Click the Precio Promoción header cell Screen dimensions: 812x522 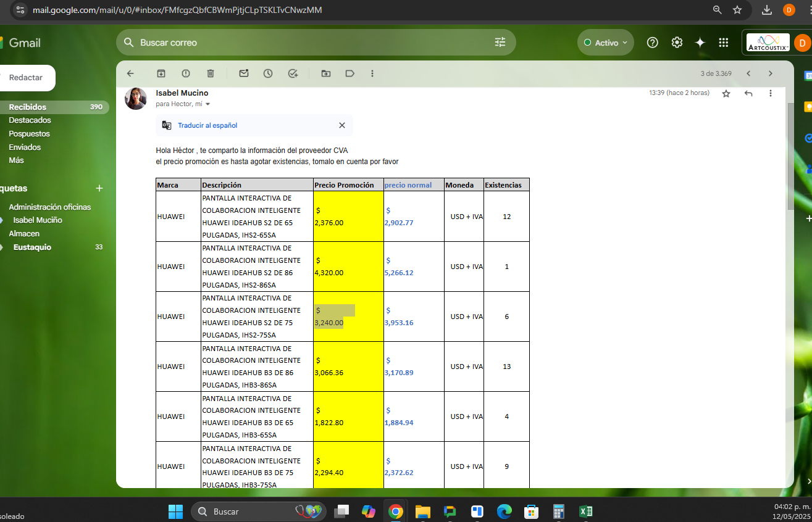pyautogui.click(x=348, y=185)
